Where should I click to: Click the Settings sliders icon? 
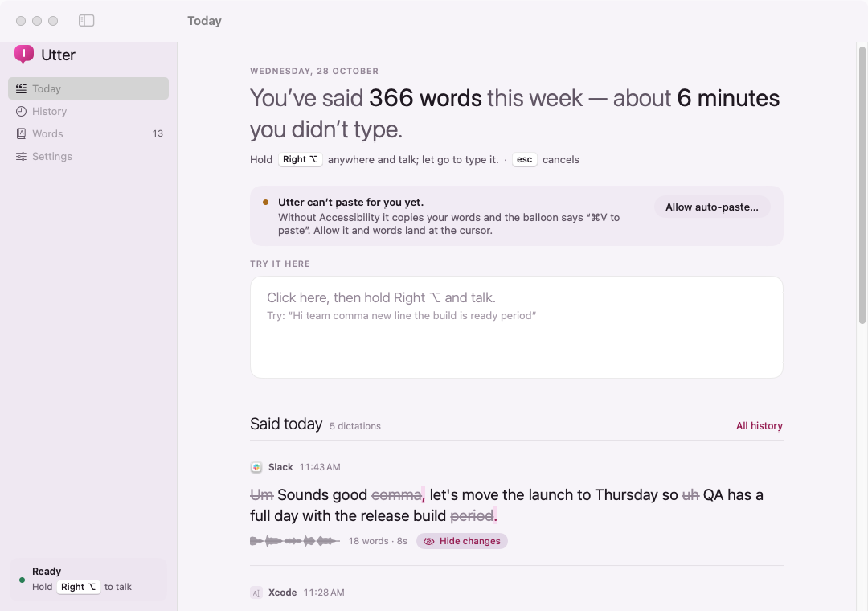click(x=21, y=156)
